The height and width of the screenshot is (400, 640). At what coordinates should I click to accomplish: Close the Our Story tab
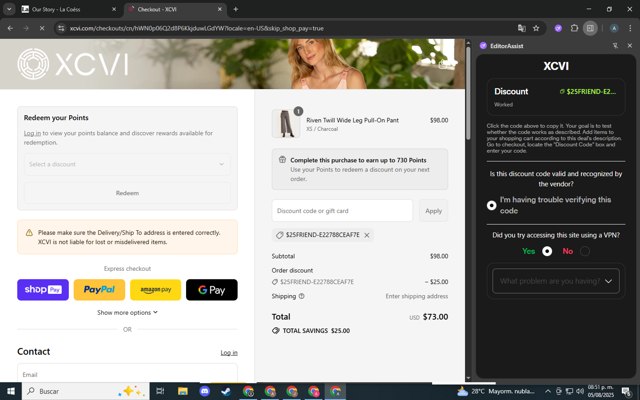point(114,9)
